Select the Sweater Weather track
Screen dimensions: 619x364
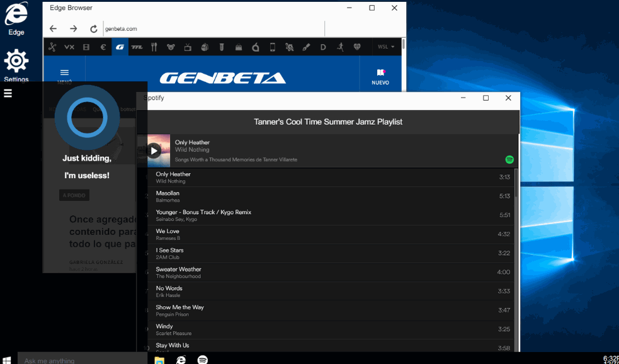pos(331,273)
